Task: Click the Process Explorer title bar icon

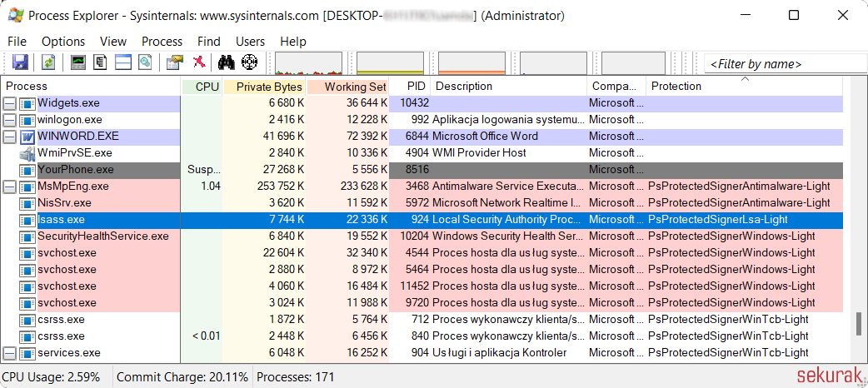Action: tap(16, 16)
